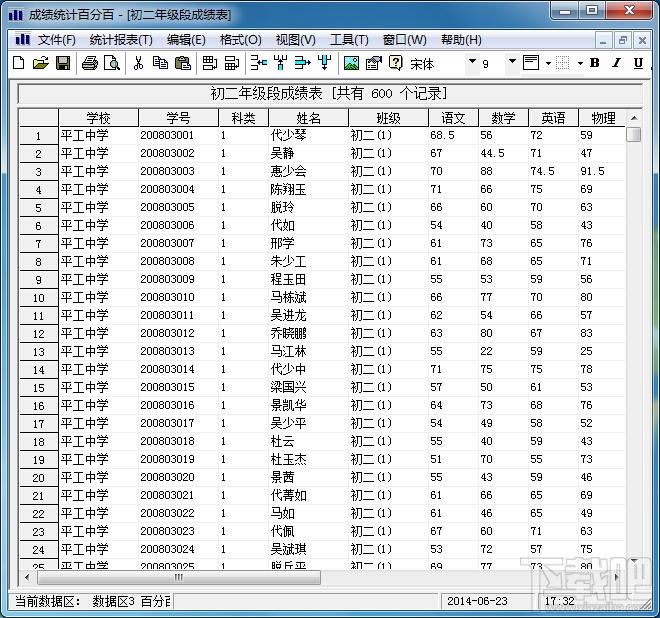Expand the alignment style dropdown arrow

point(548,64)
